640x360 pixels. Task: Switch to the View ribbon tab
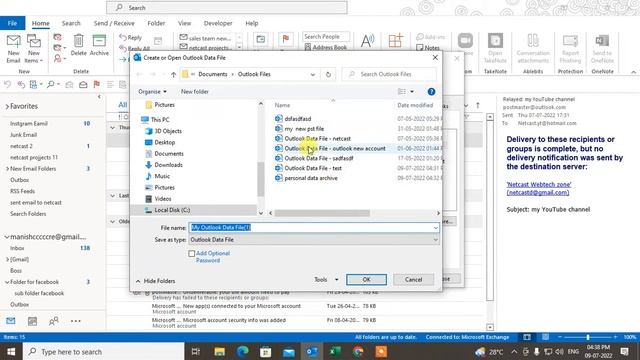click(184, 23)
